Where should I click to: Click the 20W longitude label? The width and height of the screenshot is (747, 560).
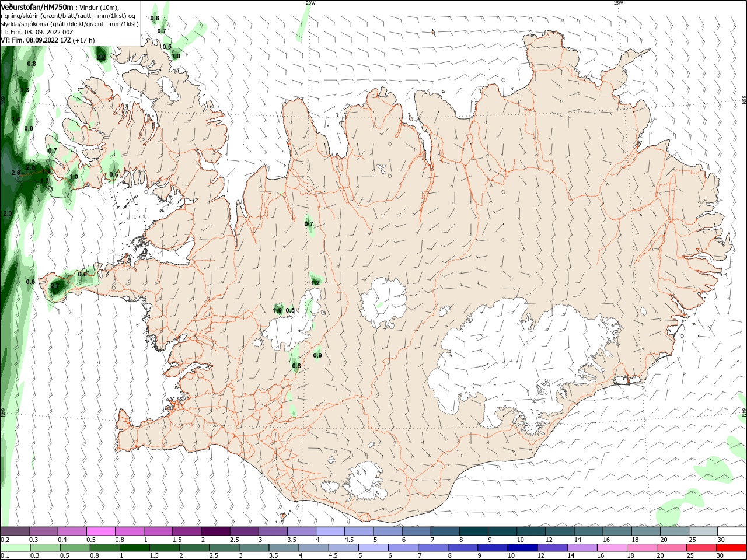pos(310,3)
